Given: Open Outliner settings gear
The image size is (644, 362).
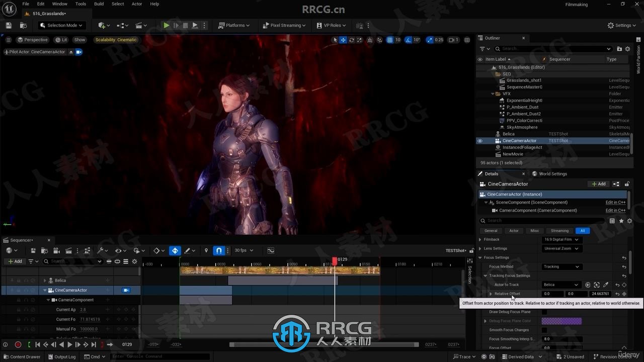Looking at the screenshot, I should point(627,49).
